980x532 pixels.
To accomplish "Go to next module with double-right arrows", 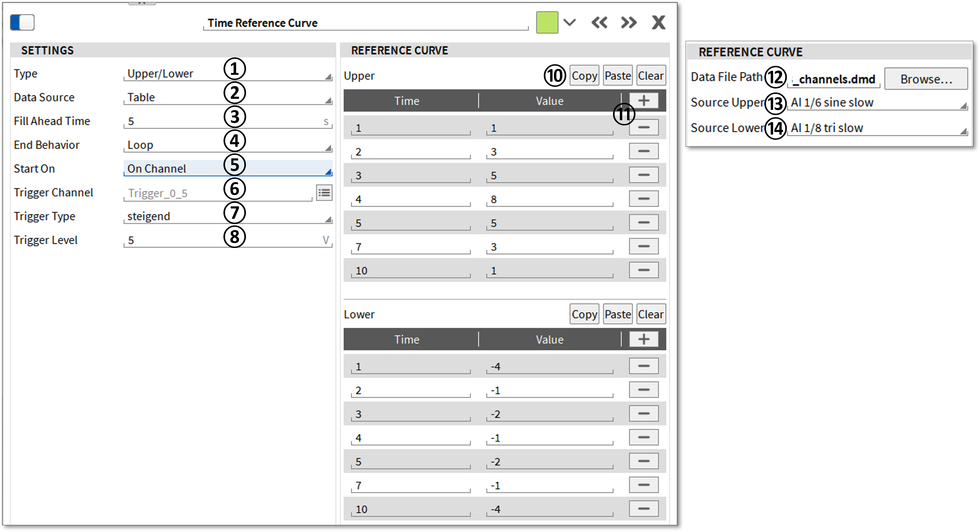I will tap(628, 23).
